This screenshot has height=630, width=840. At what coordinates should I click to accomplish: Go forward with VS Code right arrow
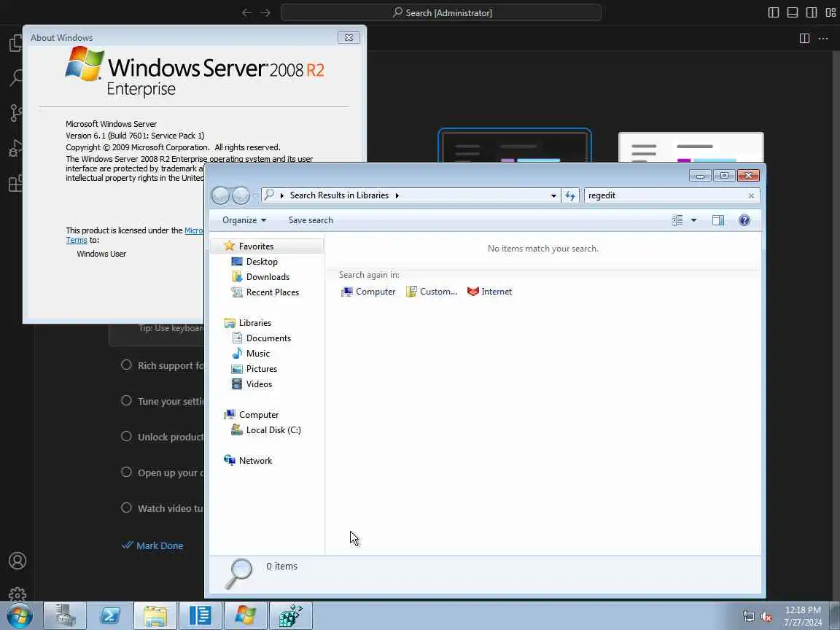265,12
